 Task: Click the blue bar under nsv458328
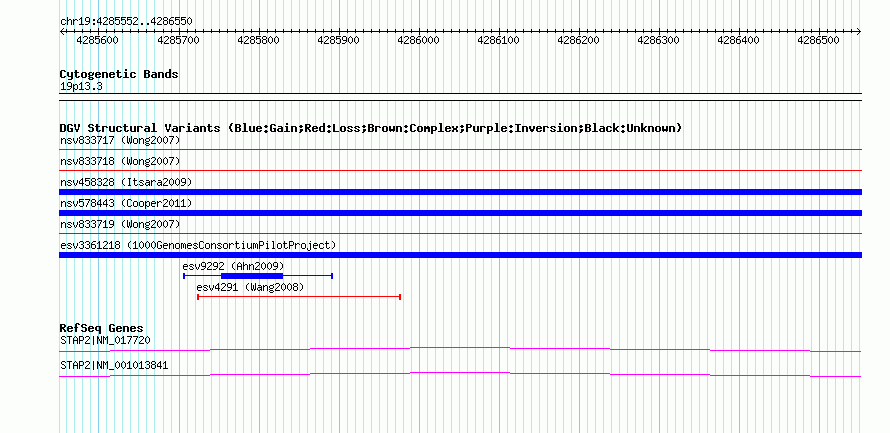460,192
